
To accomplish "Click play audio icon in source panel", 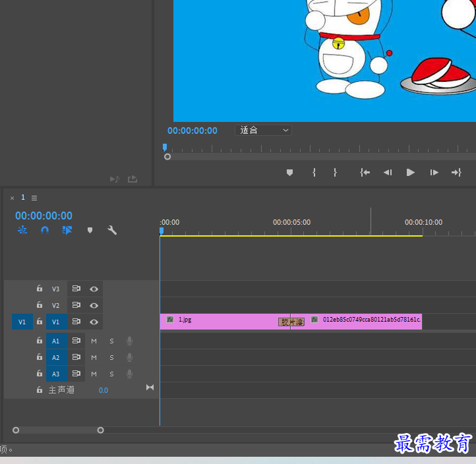I will (115, 179).
